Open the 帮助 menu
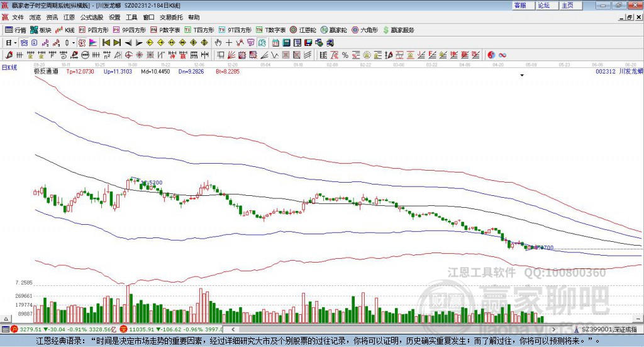The image size is (644, 347). pyautogui.click(x=194, y=17)
